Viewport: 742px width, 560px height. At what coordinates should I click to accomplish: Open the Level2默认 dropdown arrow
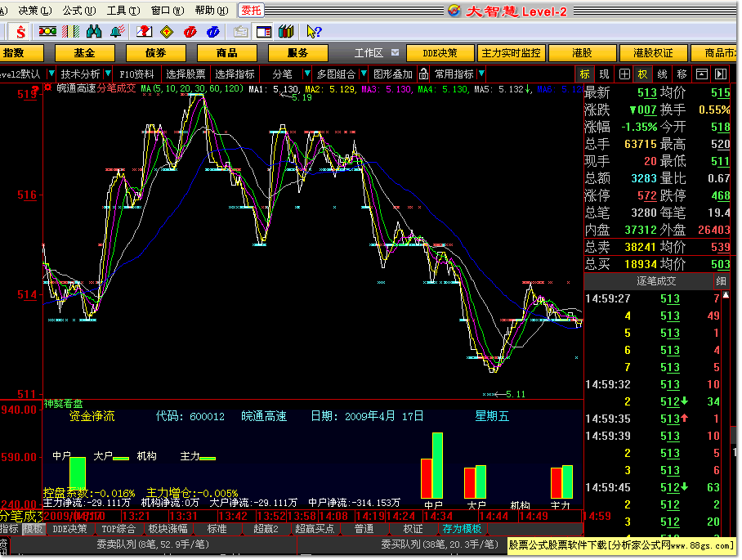click(x=51, y=74)
